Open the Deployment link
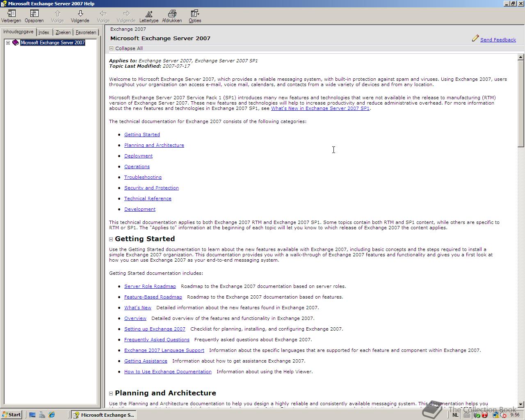This screenshot has height=420, width=525. [x=138, y=156]
